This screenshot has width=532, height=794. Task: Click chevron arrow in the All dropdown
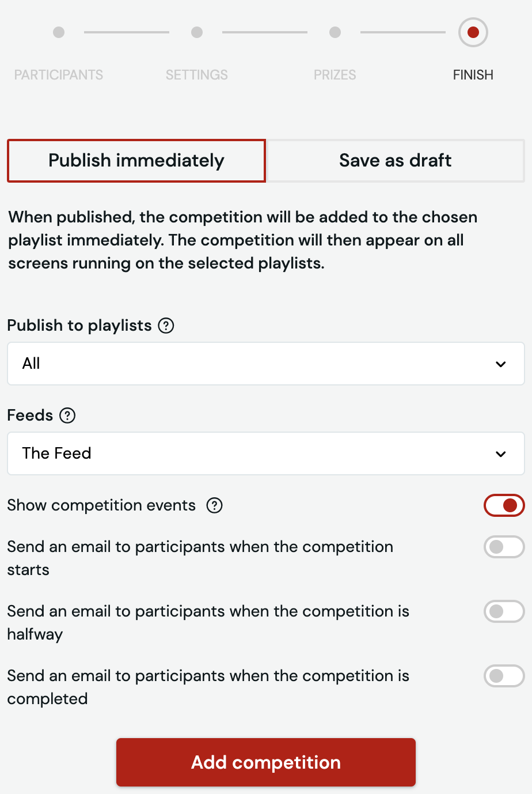(x=501, y=364)
